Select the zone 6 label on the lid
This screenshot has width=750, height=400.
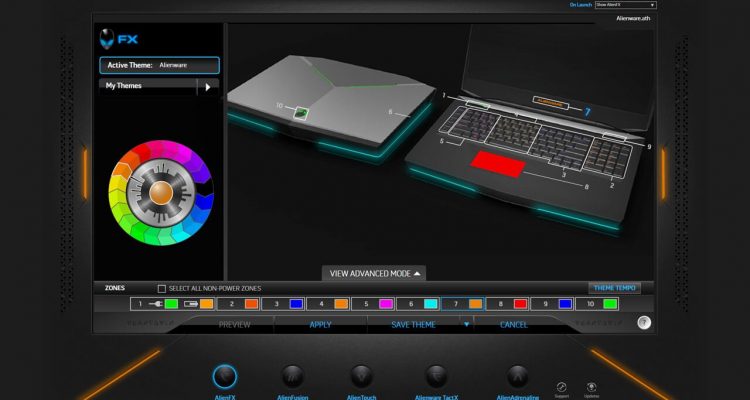tap(390, 112)
